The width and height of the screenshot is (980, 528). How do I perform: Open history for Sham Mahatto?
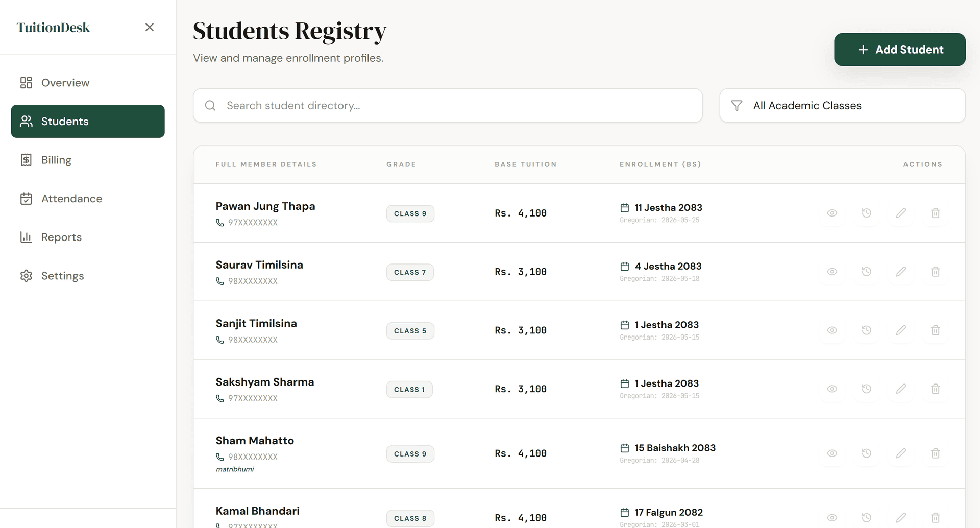(x=867, y=453)
